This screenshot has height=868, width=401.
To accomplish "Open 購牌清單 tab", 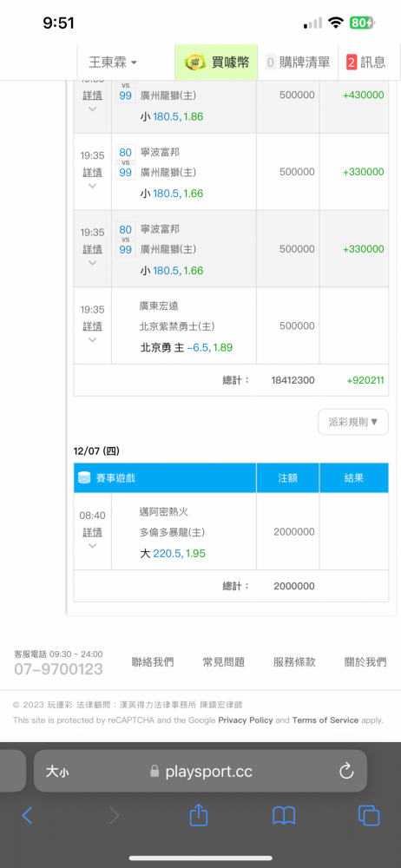I will (x=298, y=62).
